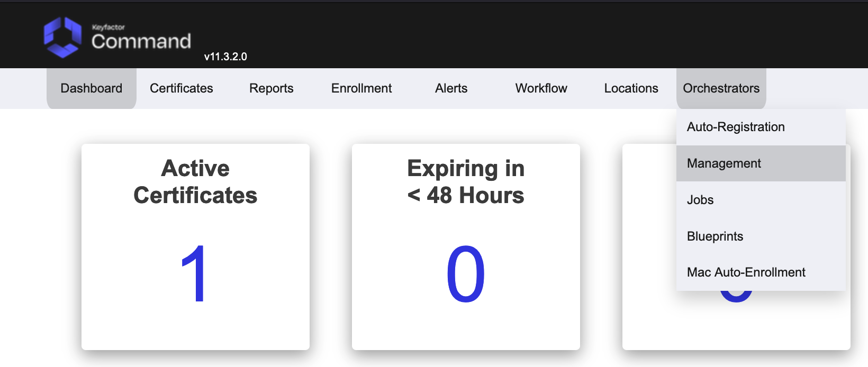Expand the Enrollment menu
Screen dimensions: 868x367
pos(361,88)
